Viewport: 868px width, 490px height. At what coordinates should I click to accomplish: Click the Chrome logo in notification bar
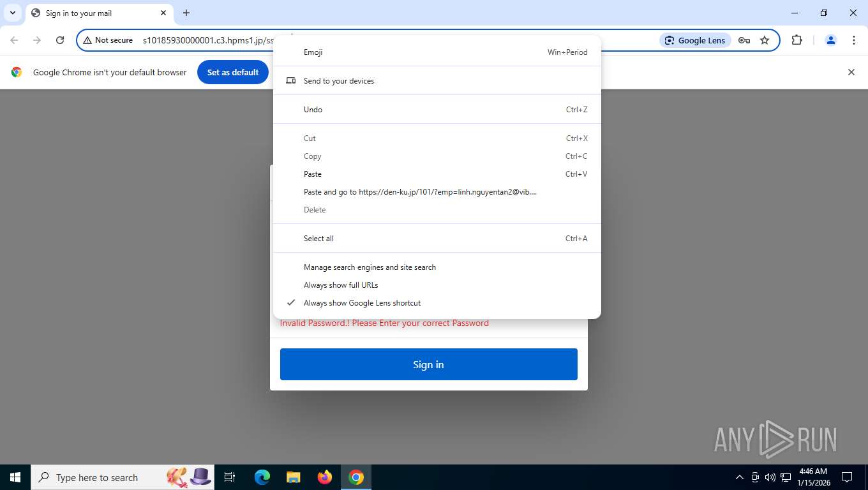(17, 72)
